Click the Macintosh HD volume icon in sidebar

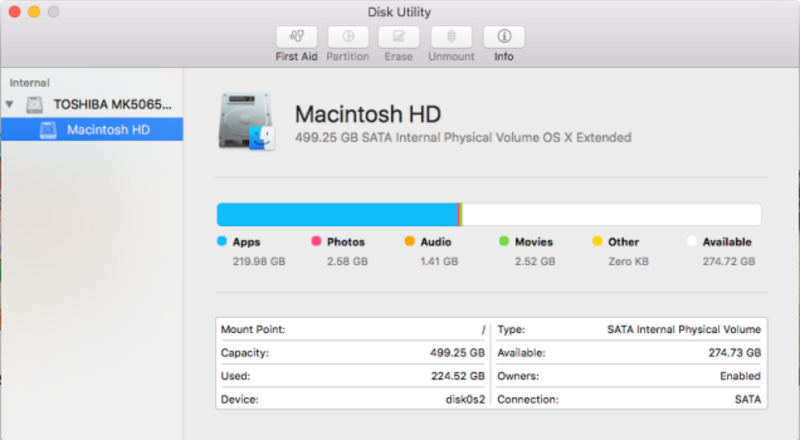pyautogui.click(x=48, y=129)
